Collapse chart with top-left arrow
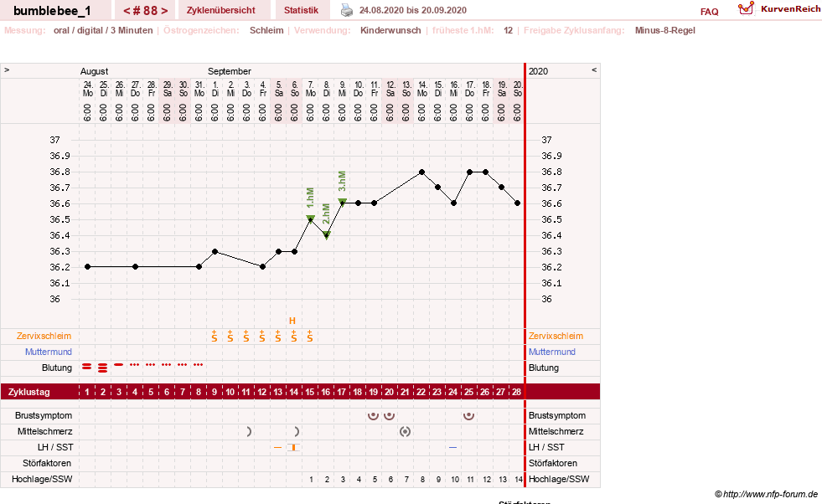 (7, 69)
